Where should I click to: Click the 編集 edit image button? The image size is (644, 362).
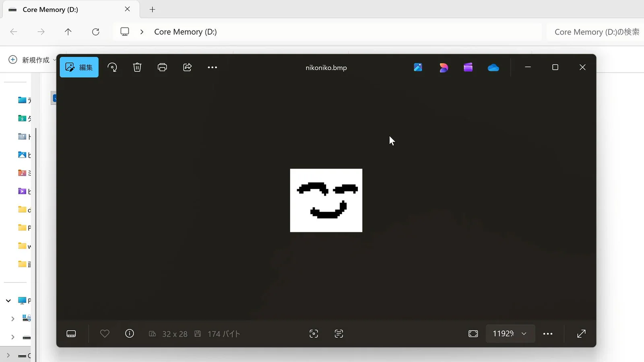79,67
